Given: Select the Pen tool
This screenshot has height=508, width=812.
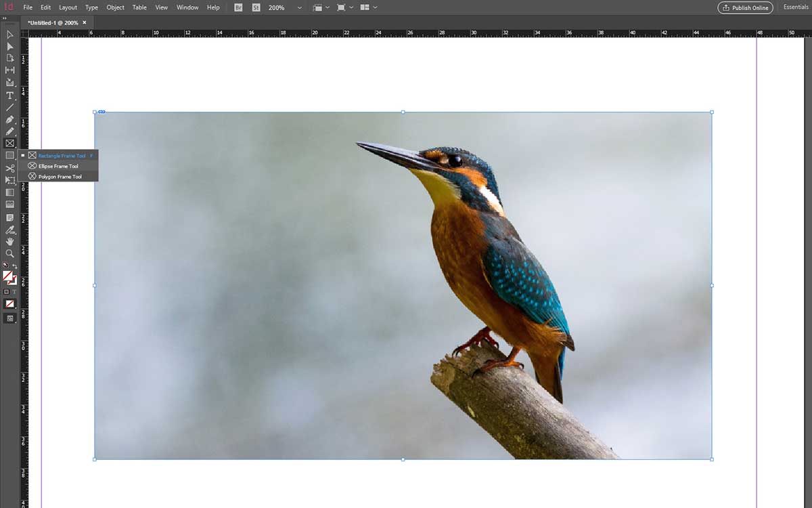Looking at the screenshot, I should click(9, 119).
